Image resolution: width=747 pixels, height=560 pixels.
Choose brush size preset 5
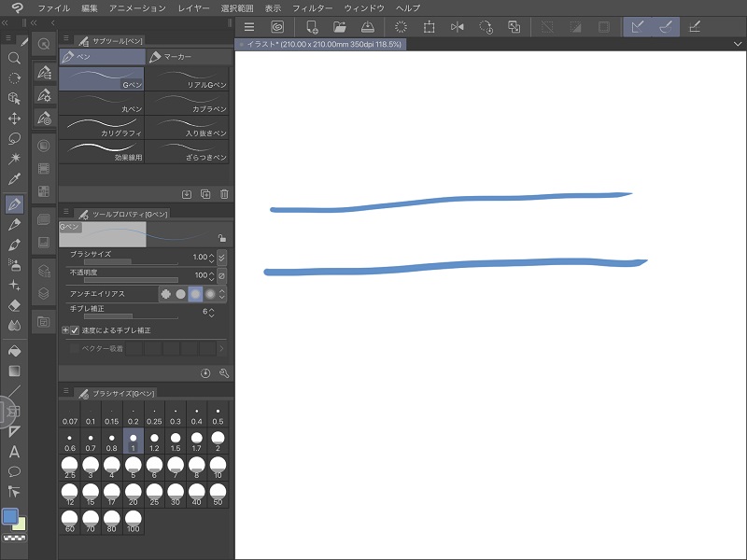tap(133, 468)
